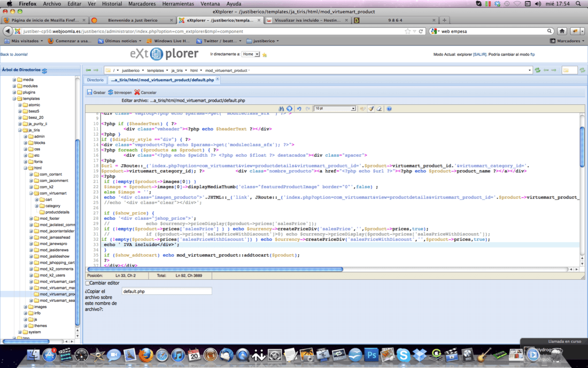588x368 pixels.
Task: Refresh the directory tree with blue arrows icon
Action: (44, 71)
